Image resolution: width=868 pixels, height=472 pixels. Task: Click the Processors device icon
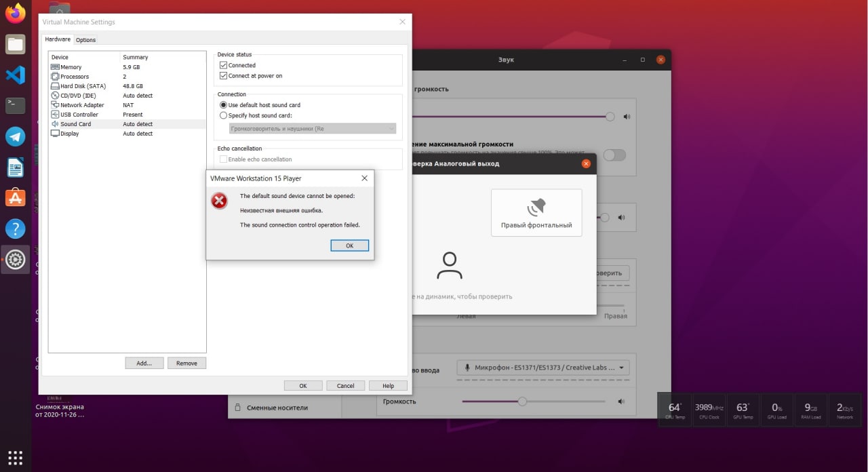[55, 77]
